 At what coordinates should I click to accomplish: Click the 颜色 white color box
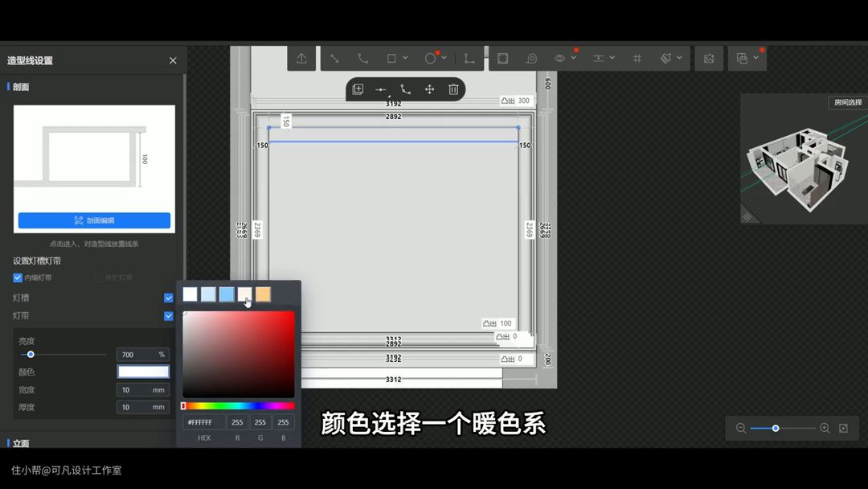(x=143, y=372)
